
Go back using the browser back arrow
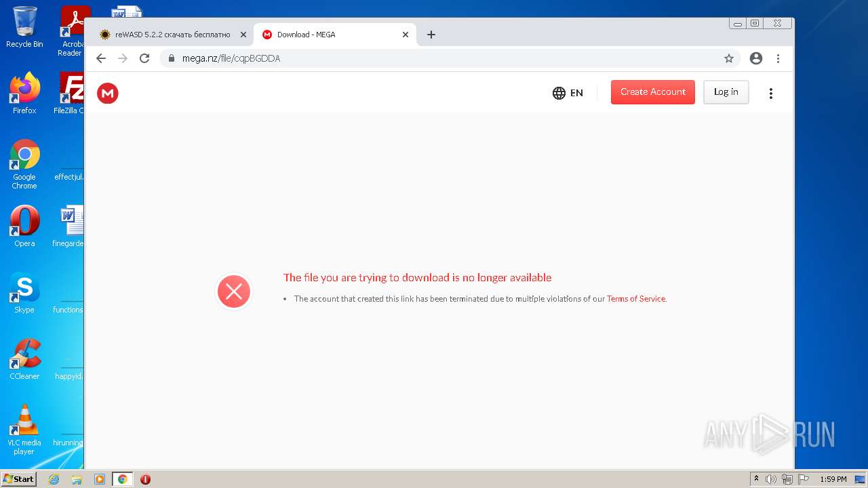click(101, 58)
